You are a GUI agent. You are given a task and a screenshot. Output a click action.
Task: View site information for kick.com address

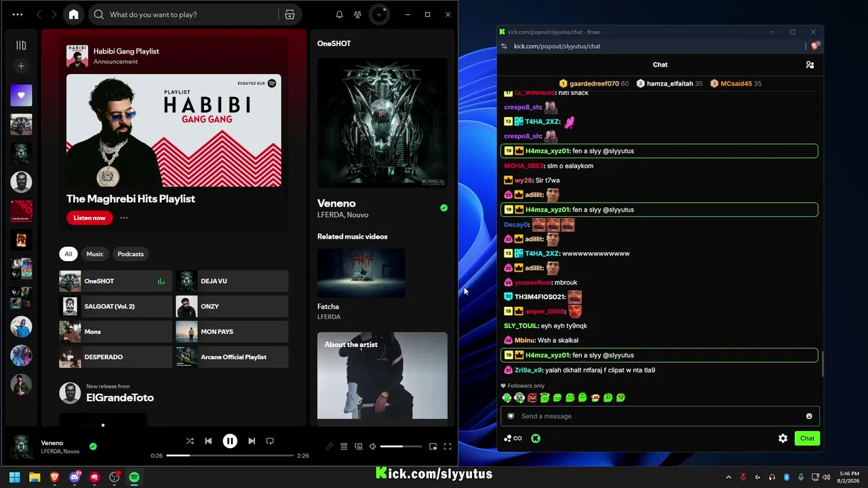coord(504,46)
